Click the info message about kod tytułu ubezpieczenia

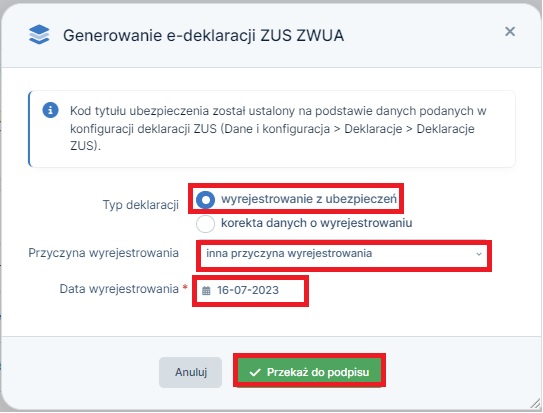click(272, 129)
